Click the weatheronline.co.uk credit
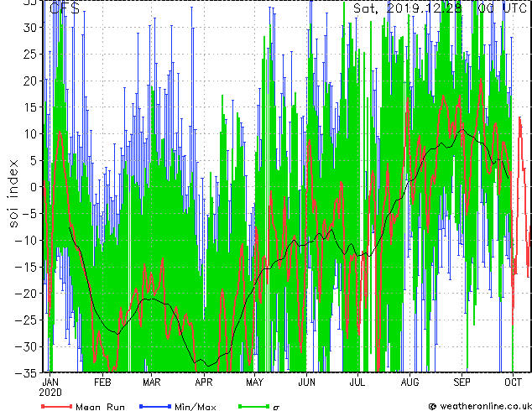This screenshot has width=532, height=411. (480, 406)
